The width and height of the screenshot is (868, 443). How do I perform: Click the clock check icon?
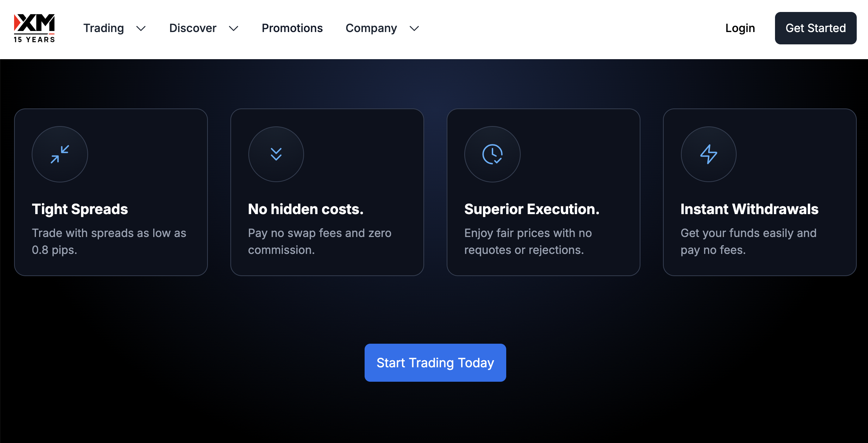click(x=492, y=154)
